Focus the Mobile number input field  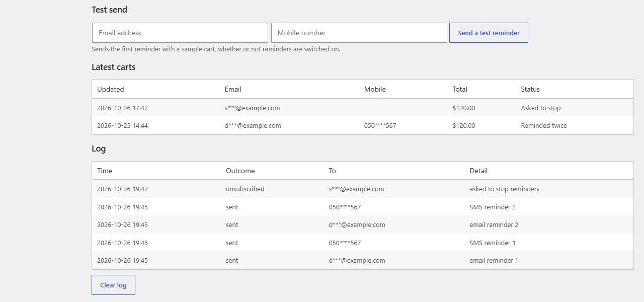[359, 33]
